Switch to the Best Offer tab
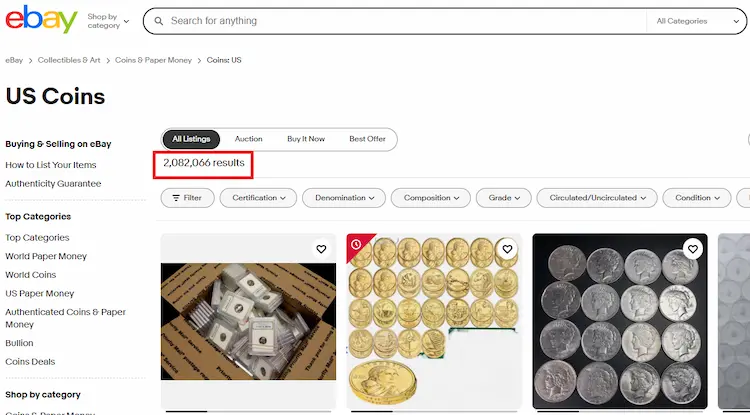This screenshot has width=750, height=415. pos(367,139)
